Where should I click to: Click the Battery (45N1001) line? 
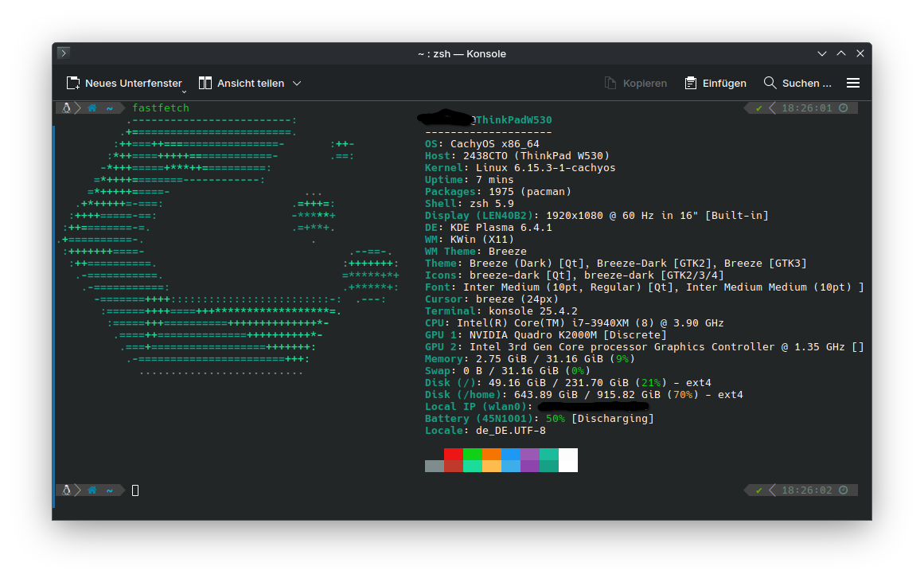539,419
